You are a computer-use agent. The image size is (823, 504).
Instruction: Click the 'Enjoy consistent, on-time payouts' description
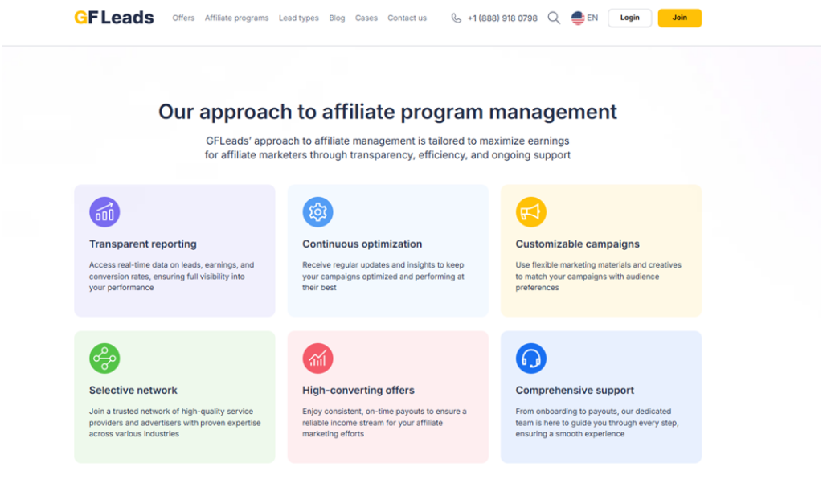[384, 423]
